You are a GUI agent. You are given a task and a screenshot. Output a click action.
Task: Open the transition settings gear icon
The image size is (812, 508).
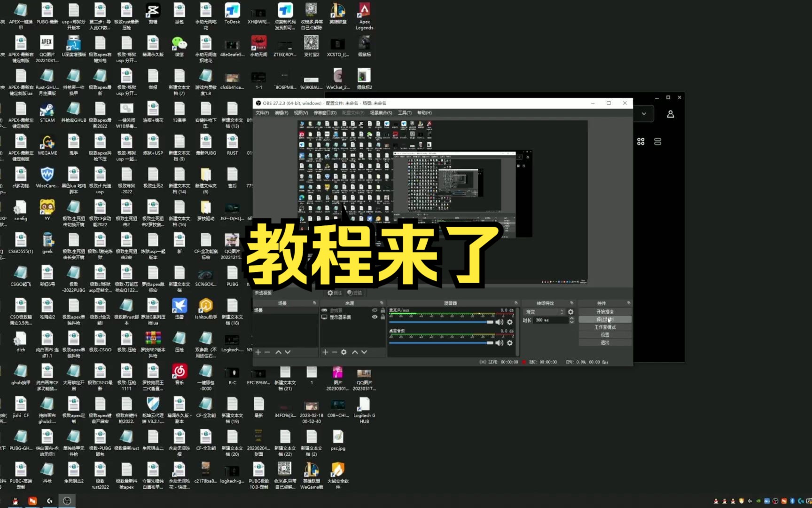[x=570, y=312]
